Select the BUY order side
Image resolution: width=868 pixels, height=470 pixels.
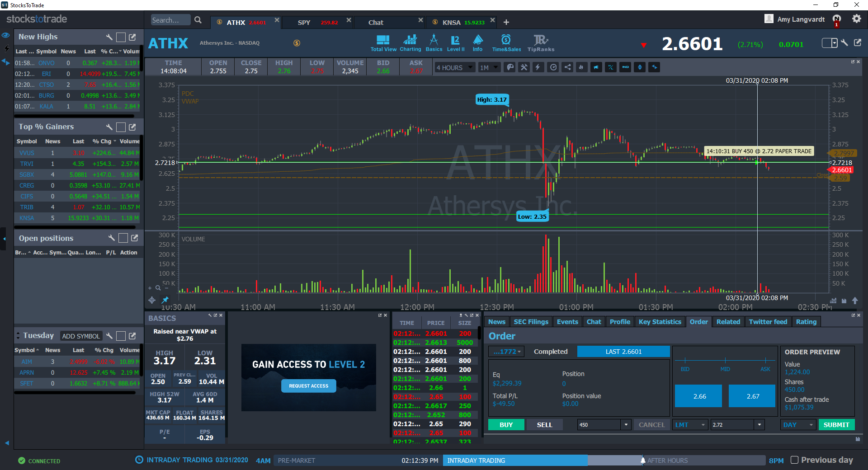click(x=506, y=425)
